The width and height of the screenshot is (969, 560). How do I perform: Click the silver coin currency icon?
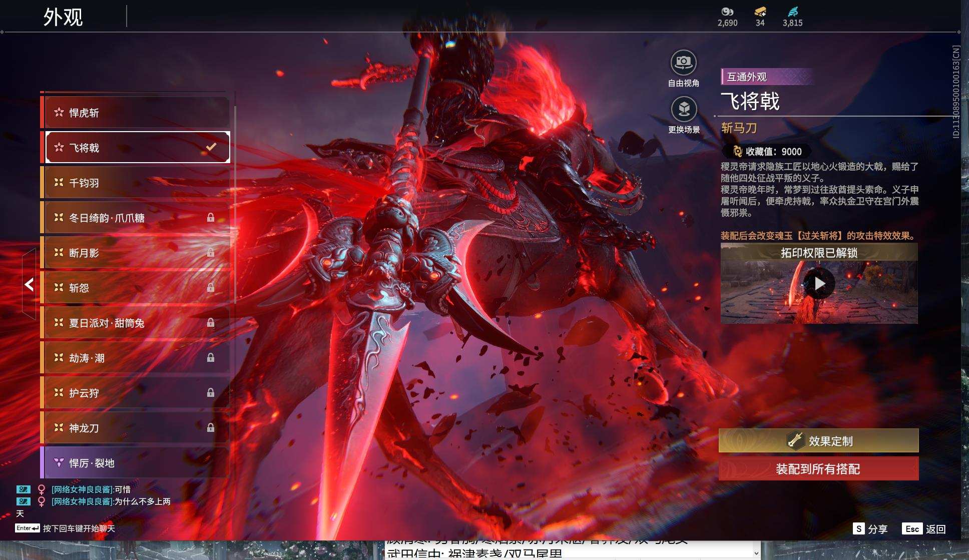point(727,12)
